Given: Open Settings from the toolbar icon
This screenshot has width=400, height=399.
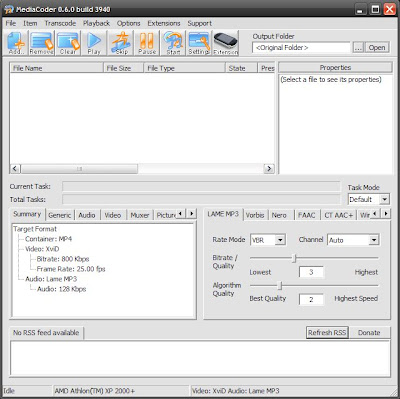Looking at the screenshot, I should pyautogui.click(x=199, y=43).
